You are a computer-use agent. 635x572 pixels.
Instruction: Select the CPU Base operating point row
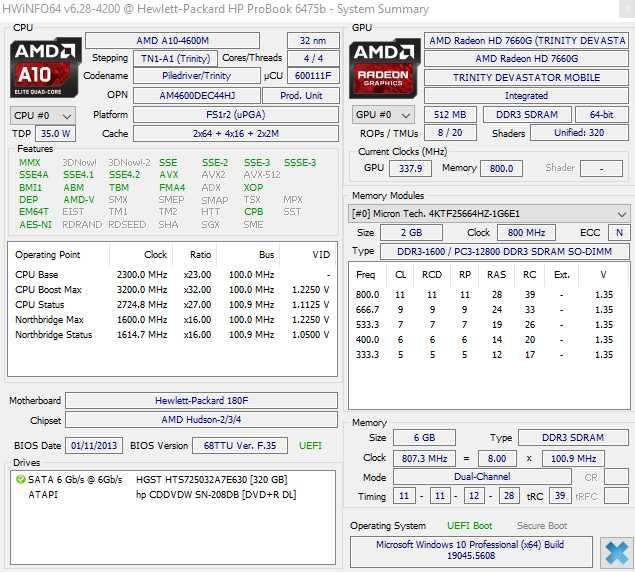point(173,275)
